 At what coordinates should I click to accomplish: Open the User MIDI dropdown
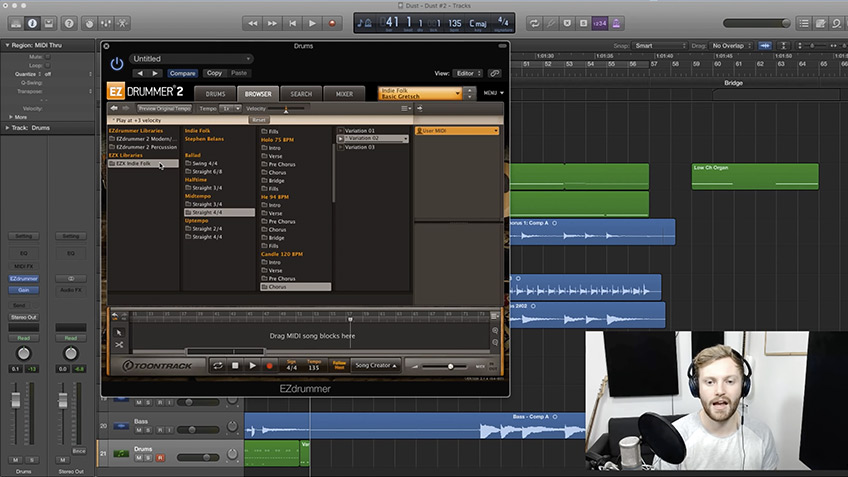pos(457,130)
